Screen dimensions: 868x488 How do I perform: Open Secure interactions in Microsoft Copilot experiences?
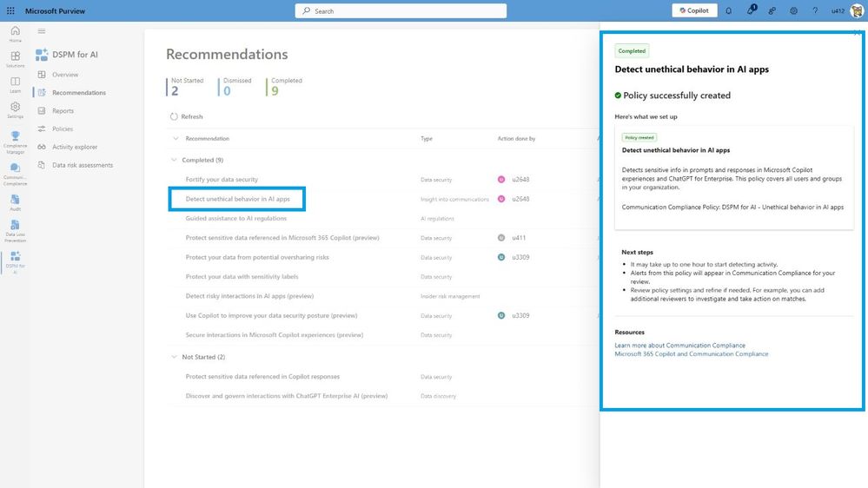tap(275, 334)
